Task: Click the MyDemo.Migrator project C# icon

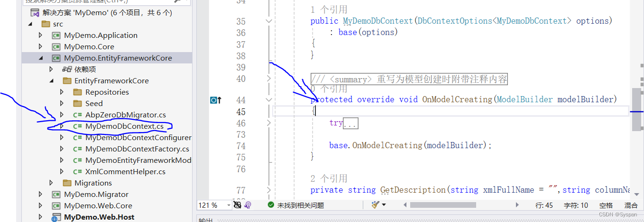Action: (56, 194)
